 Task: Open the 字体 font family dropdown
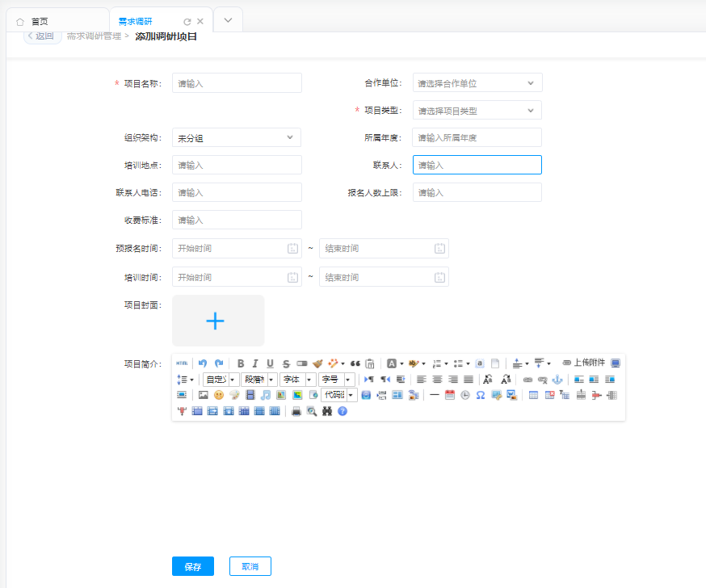(297, 380)
